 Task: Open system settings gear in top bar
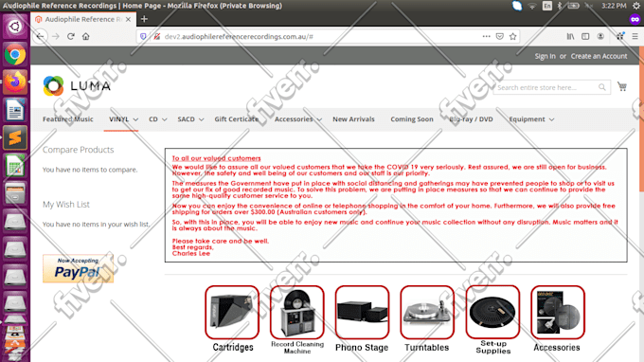pyautogui.click(x=636, y=6)
